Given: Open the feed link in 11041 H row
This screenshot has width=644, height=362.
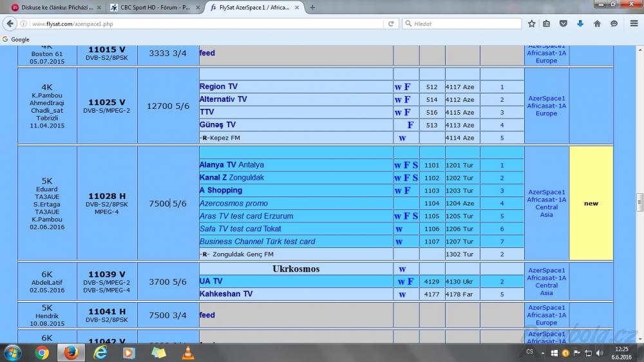Looking at the screenshot, I should click(x=207, y=315).
